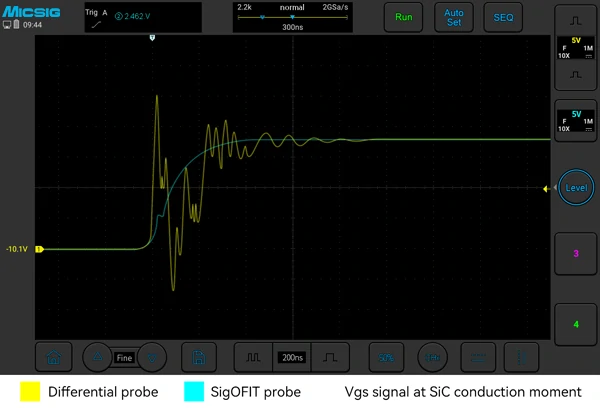The image size is (600, 408).
Task: Toggle channel 4 on
Action: 575,324
